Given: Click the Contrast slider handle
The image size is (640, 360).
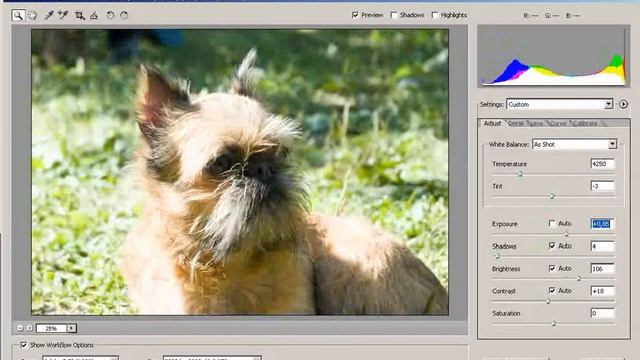Looking at the screenshot, I should point(548,301).
